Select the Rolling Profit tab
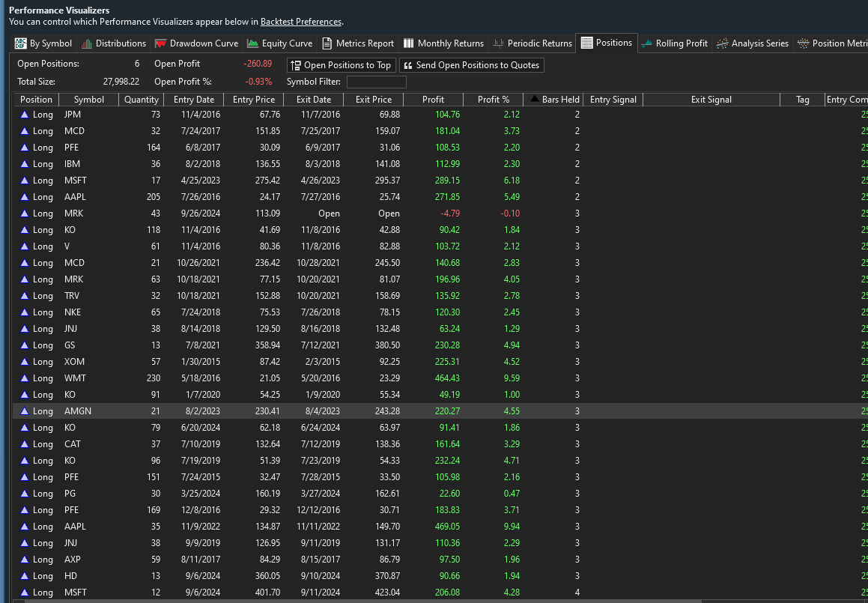 [675, 43]
